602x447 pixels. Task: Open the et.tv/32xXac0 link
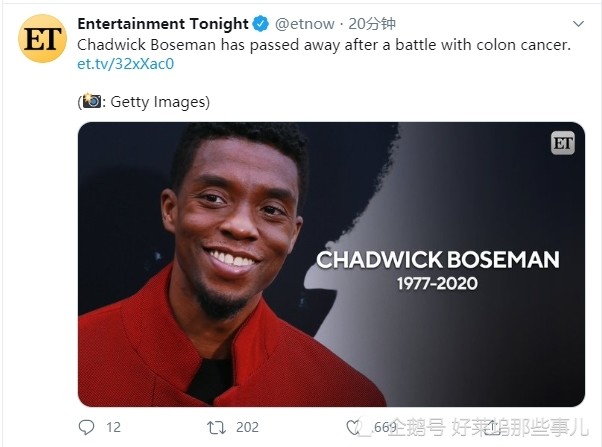[126, 64]
